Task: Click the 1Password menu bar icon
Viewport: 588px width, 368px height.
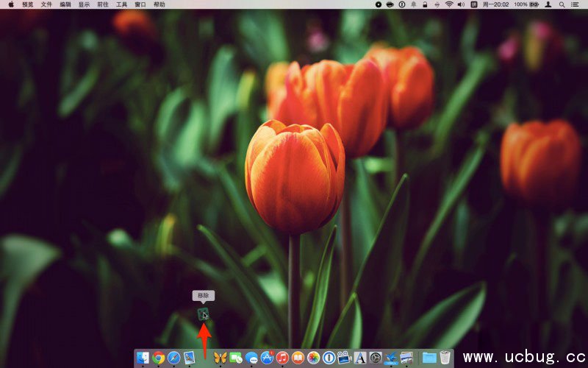Action: point(401,4)
